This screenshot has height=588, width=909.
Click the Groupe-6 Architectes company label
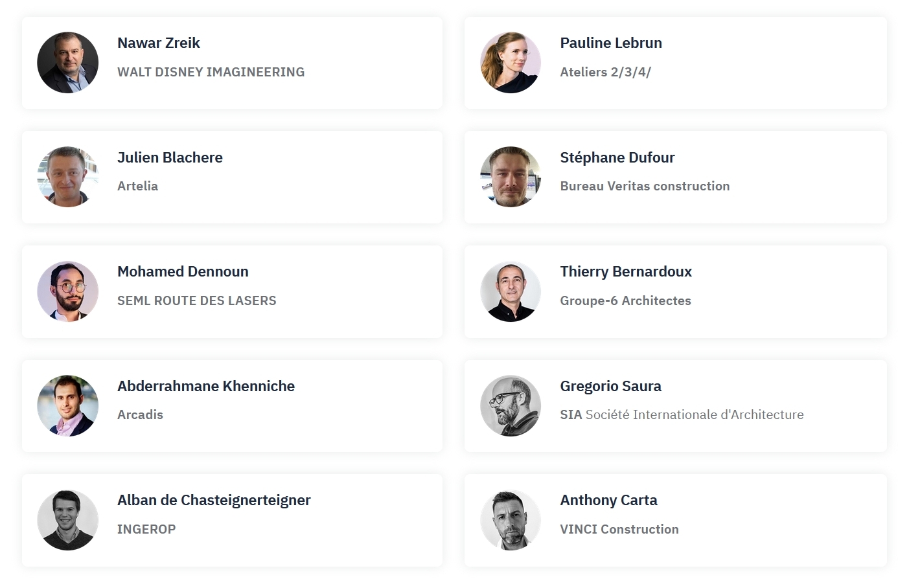(x=625, y=300)
